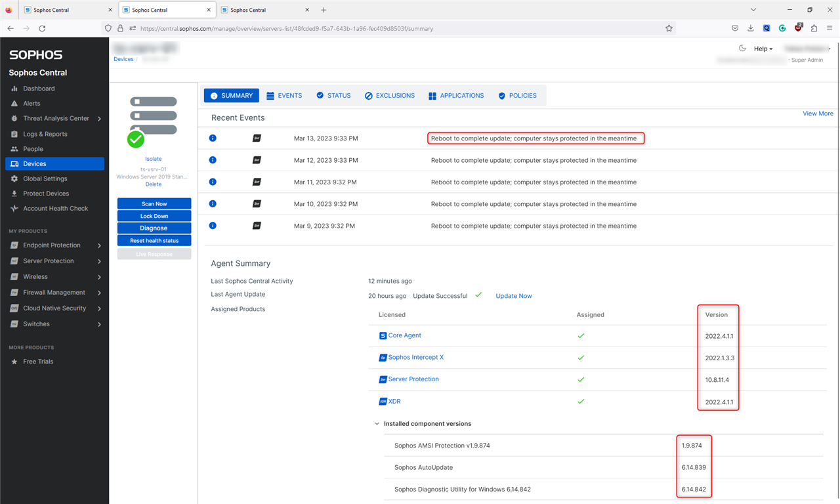Select Devices in the sidebar
The width and height of the screenshot is (840, 504).
click(54, 164)
